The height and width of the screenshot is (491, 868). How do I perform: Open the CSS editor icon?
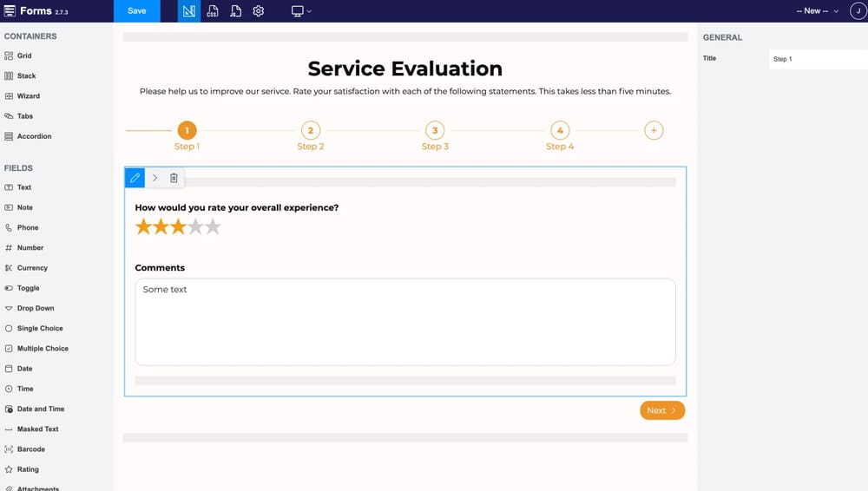coord(213,11)
